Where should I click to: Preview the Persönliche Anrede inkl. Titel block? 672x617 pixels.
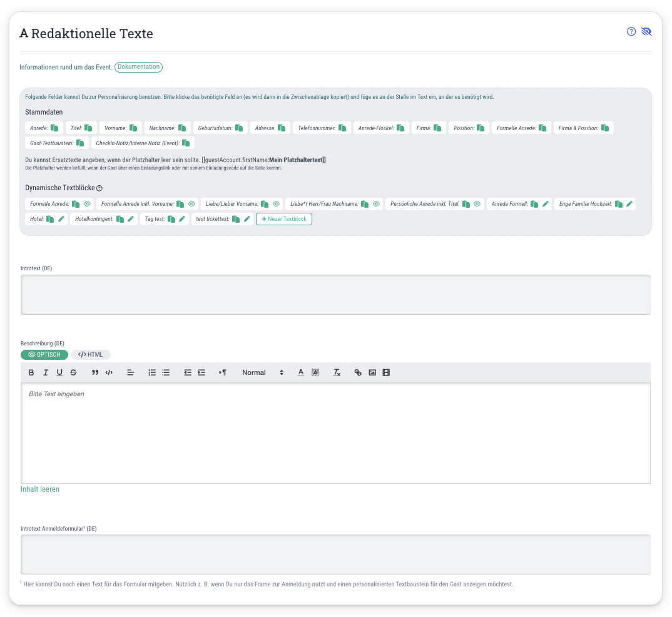pos(477,204)
